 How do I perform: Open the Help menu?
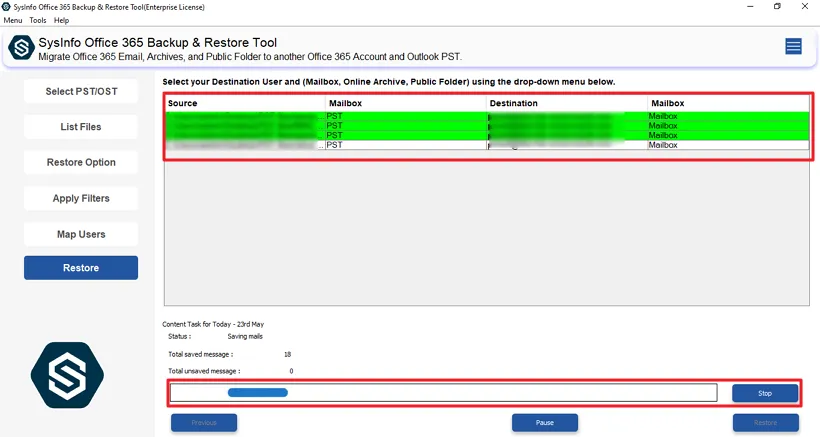61,20
